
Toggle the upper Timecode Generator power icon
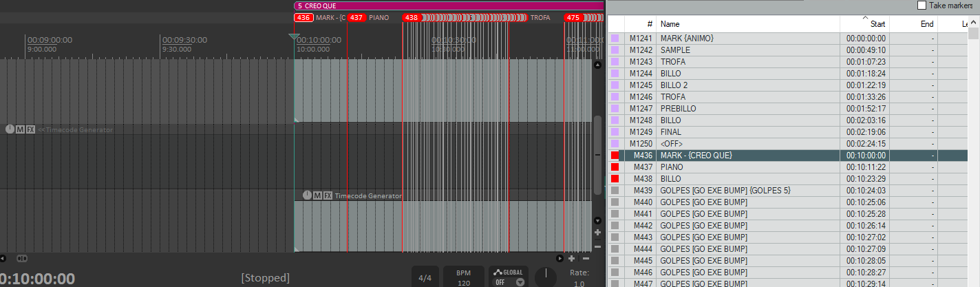pyautogui.click(x=10, y=129)
